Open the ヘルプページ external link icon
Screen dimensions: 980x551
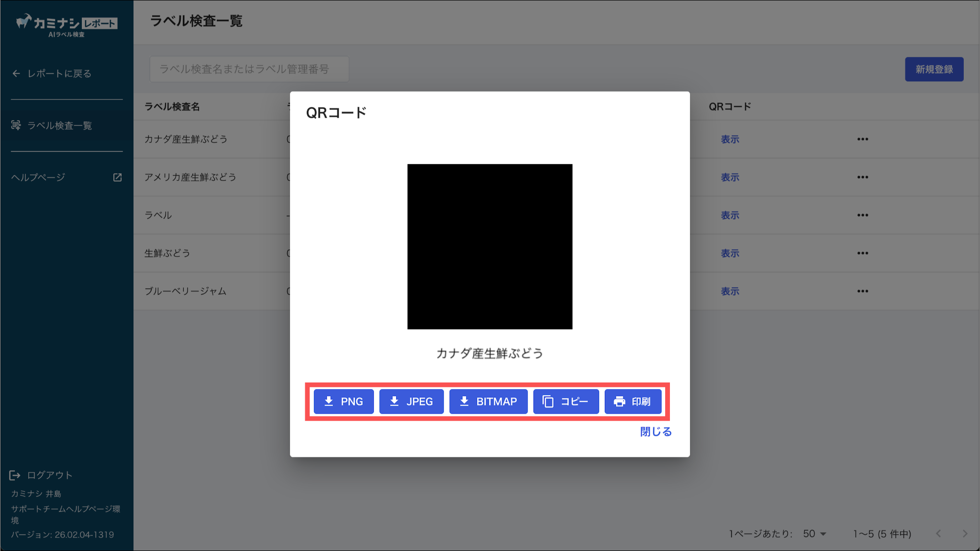117,177
